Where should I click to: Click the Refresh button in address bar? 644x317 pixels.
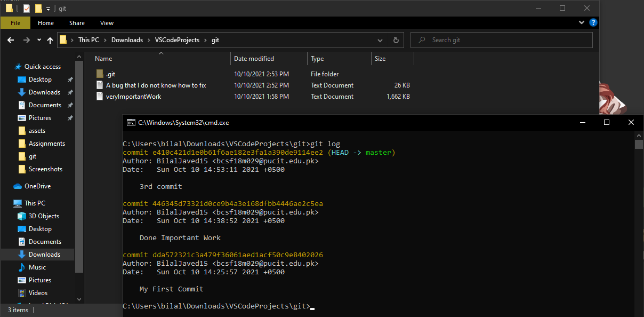(x=396, y=40)
